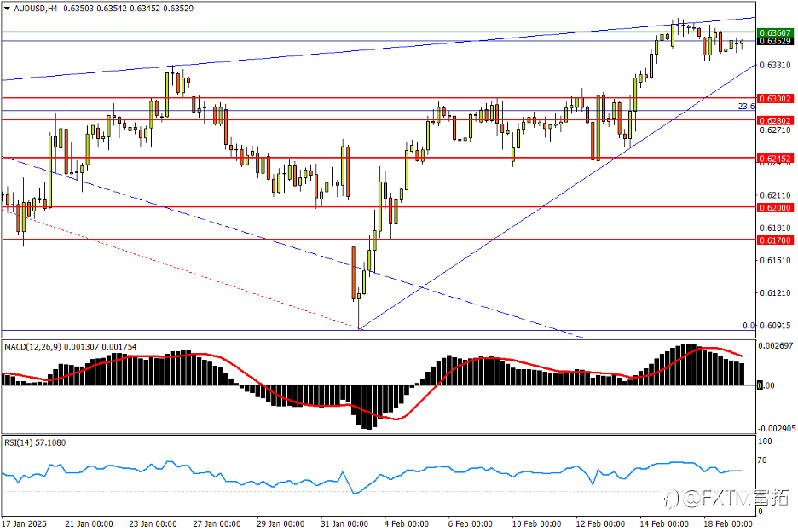
Task: Select the 0.62000 red level label
Action: coord(775,207)
